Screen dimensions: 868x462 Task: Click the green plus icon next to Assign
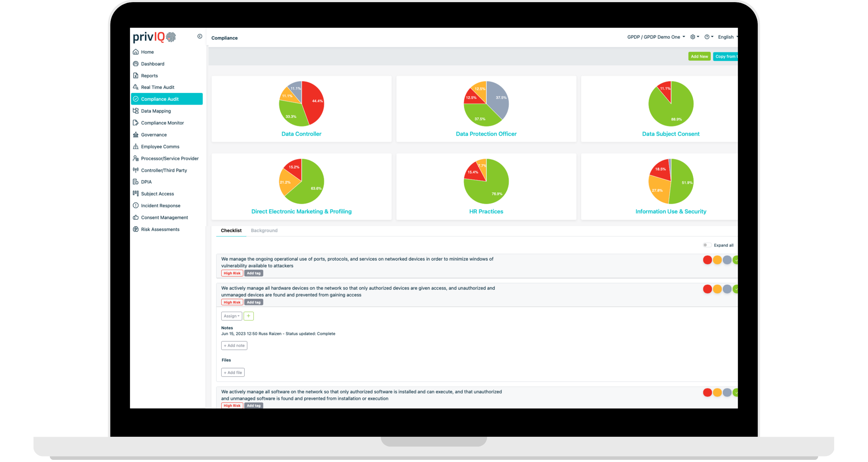pos(248,316)
